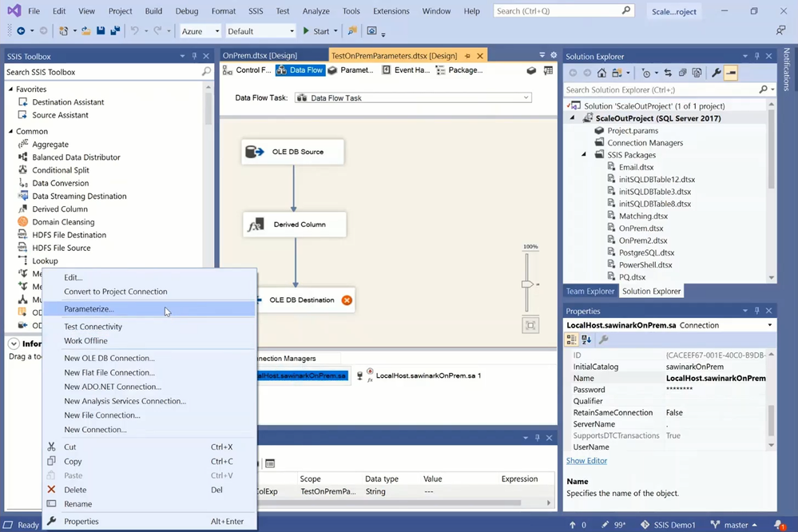This screenshot has height=532, width=798.
Task: Click the Categorized view icon in Properties
Action: (x=571, y=339)
